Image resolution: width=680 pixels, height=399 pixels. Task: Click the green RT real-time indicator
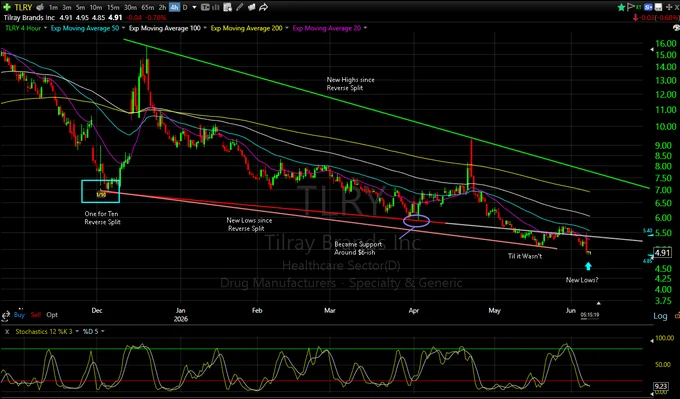pyautogui.click(x=639, y=7)
